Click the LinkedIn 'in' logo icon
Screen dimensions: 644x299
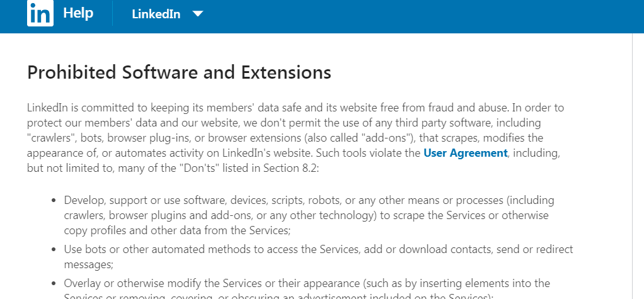click(40, 13)
